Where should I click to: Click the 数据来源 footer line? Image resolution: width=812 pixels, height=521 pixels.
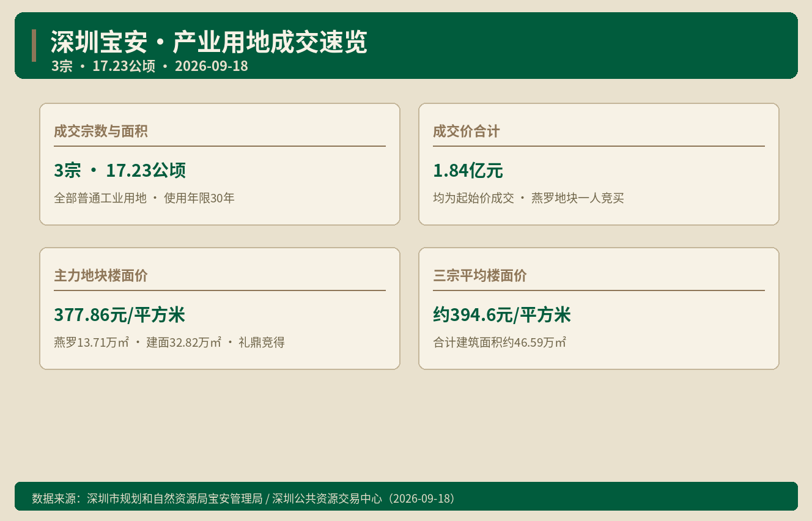point(245,498)
